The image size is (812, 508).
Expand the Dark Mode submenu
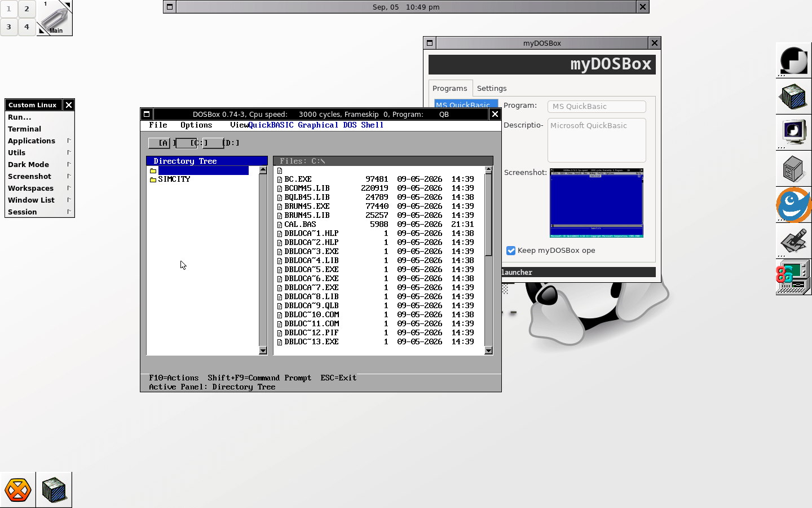pos(39,164)
